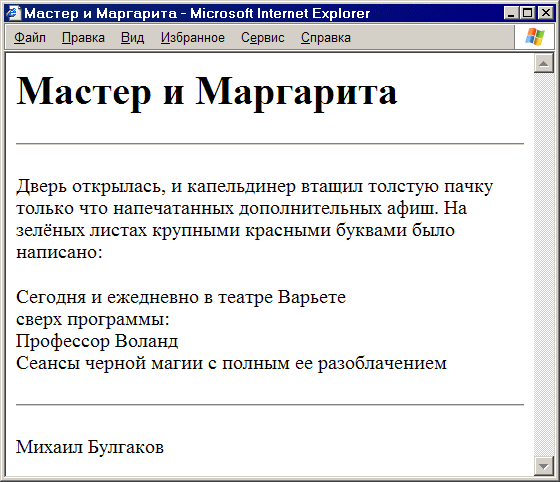
Task: Open the Избранное menu
Action: point(192,37)
